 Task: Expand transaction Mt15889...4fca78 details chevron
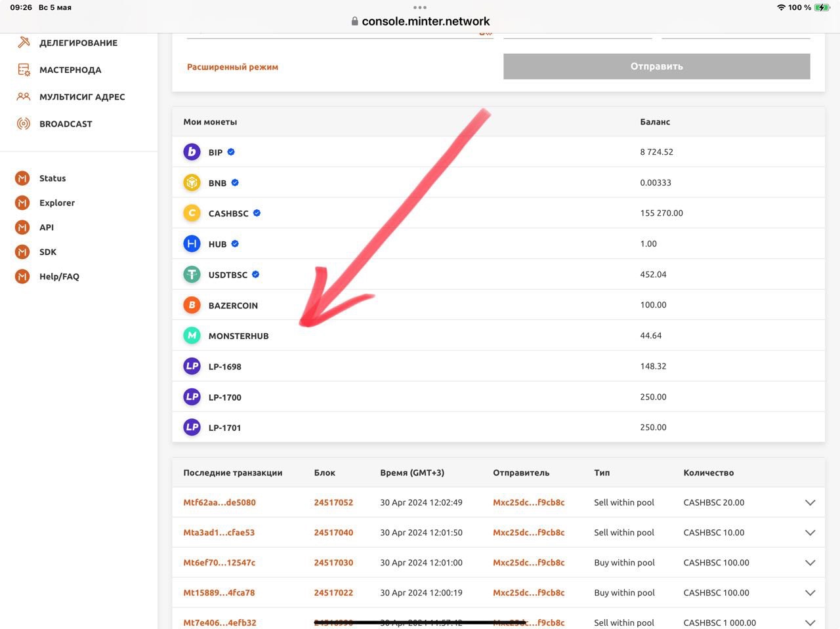(810, 593)
